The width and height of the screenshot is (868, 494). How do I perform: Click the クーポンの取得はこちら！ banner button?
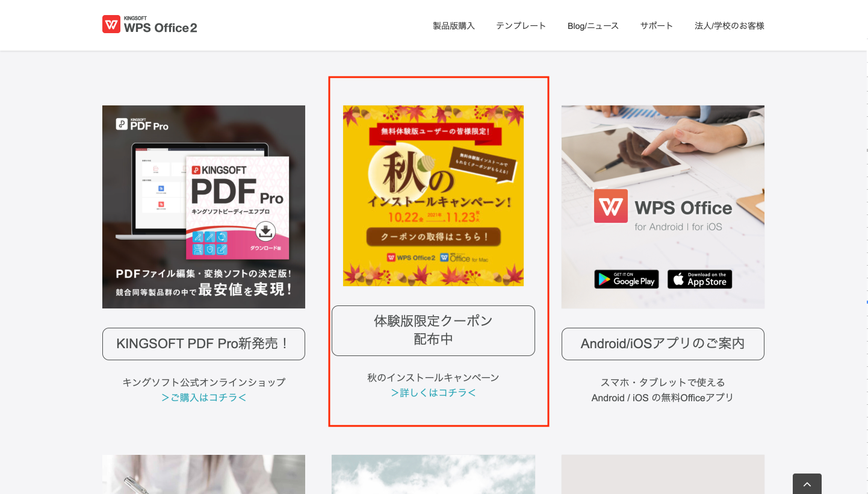click(x=433, y=237)
